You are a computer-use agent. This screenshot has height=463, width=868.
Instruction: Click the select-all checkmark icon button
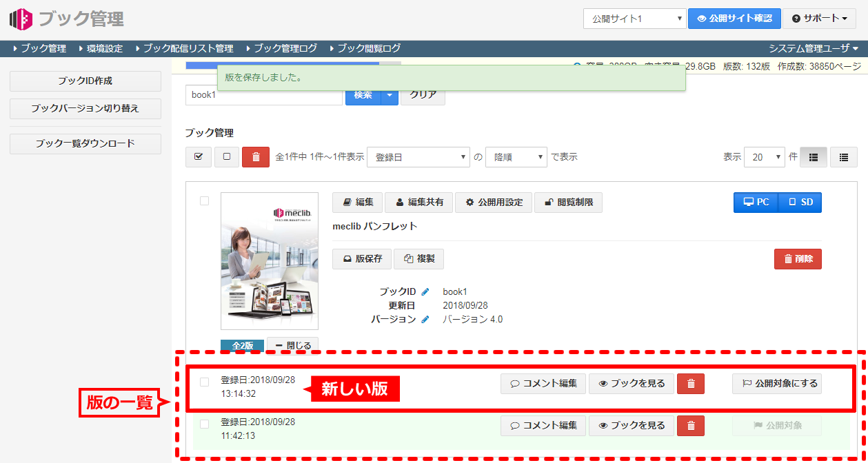pos(199,157)
